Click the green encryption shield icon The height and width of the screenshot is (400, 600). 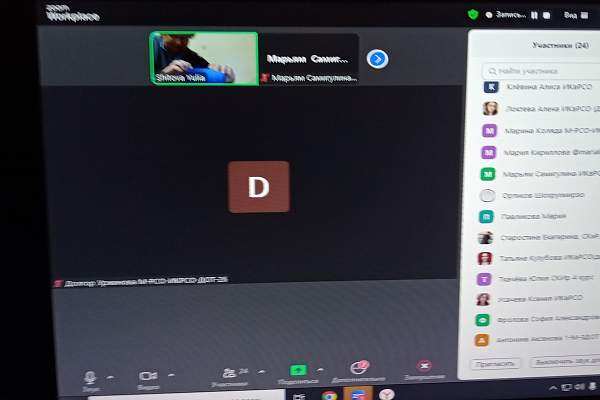pyautogui.click(x=473, y=15)
